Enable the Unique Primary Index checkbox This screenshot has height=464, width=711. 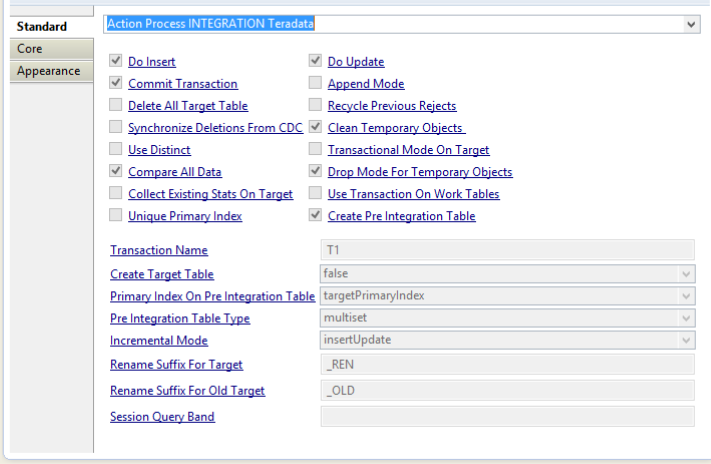116,215
